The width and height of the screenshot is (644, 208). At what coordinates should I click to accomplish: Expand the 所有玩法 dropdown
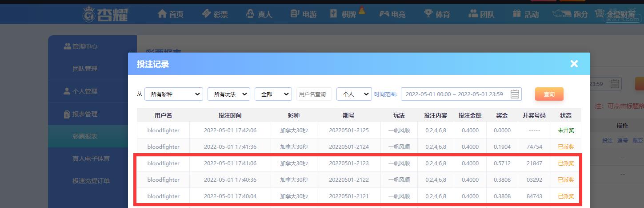click(x=229, y=94)
